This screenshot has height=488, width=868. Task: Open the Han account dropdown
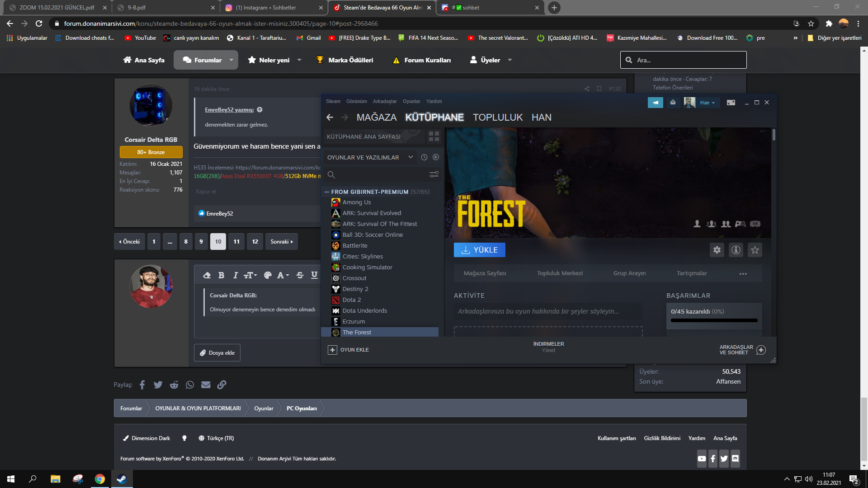coord(708,103)
